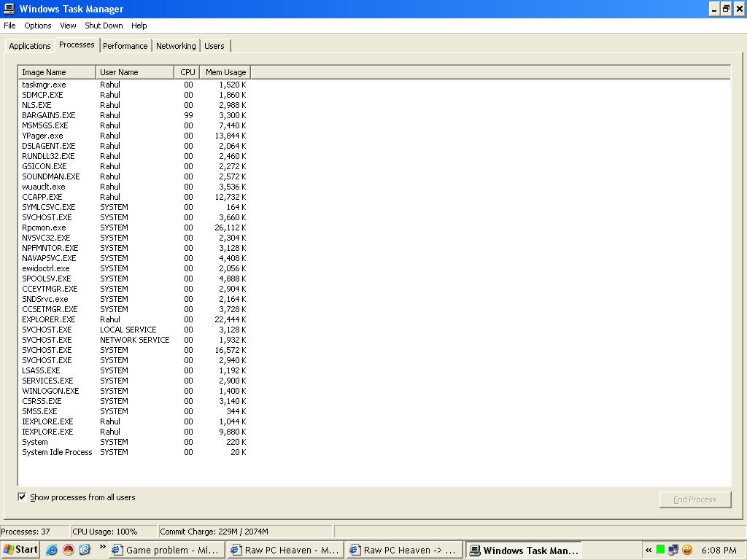Screen dimensions: 747x560
Task: Switch to the Game problem browser window
Action: point(166,550)
